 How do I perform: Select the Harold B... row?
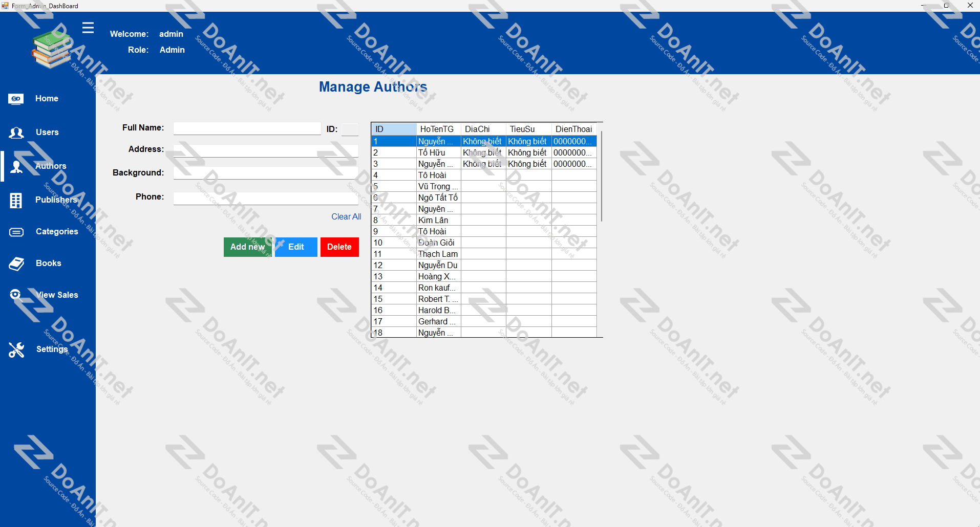[484, 310]
